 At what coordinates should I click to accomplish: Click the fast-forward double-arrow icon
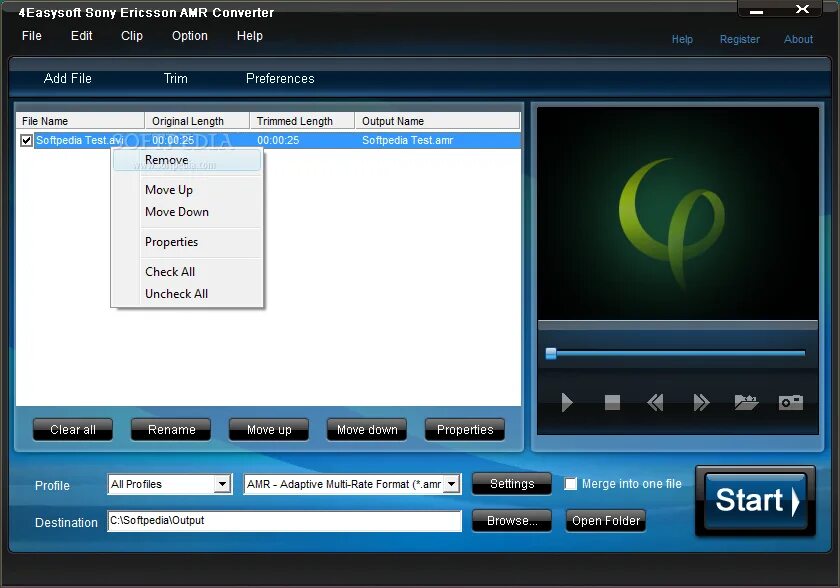coord(701,402)
